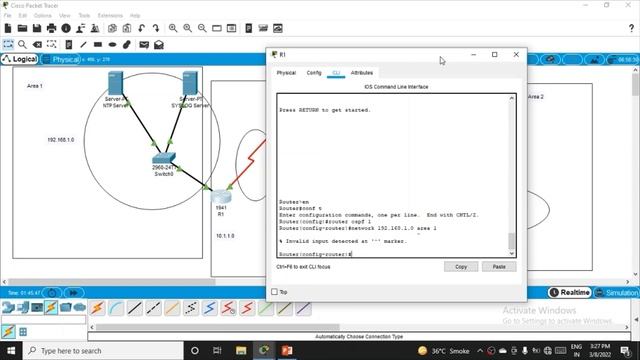640x360 pixels.
Task: Open the Attributes tab in R1 window
Action: [x=362, y=73]
